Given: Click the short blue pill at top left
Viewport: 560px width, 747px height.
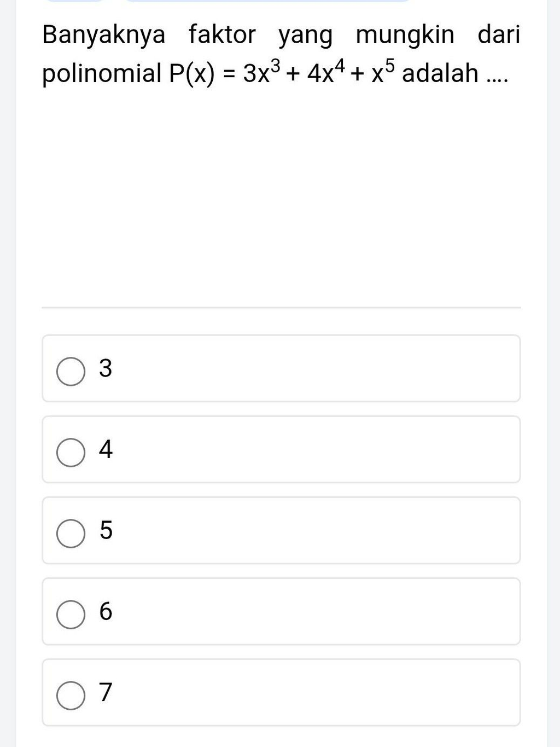Looking at the screenshot, I should [74, 1].
